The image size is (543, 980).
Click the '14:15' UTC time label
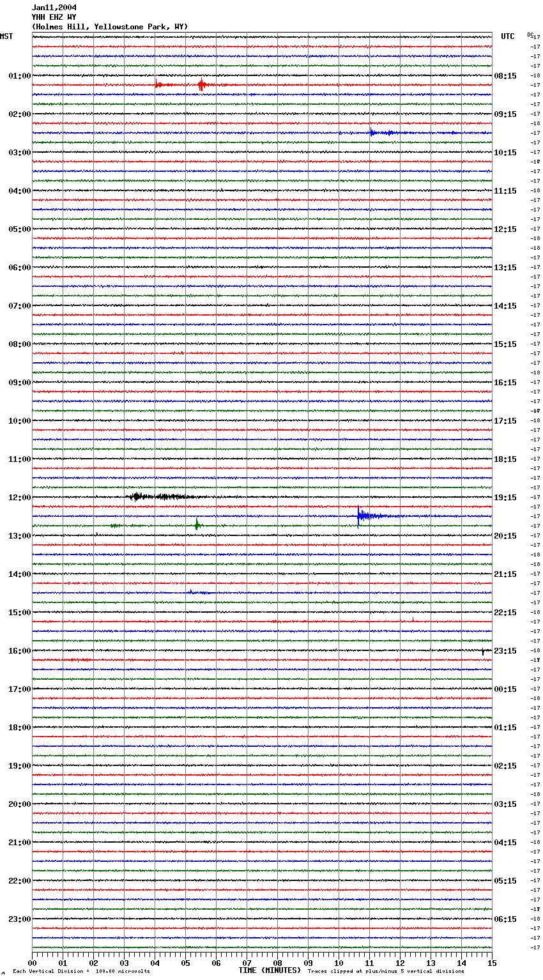(x=505, y=306)
